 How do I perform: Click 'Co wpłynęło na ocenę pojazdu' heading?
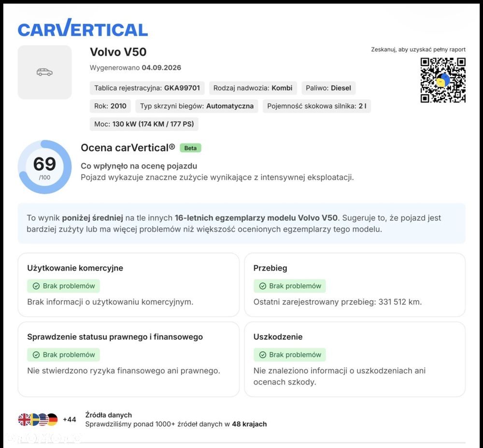(x=139, y=166)
